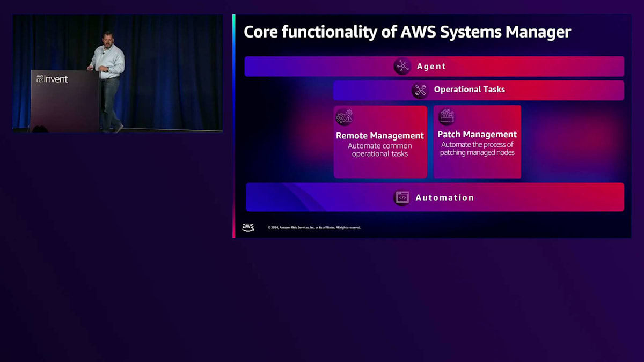Open the Patch Management card

(477, 142)
